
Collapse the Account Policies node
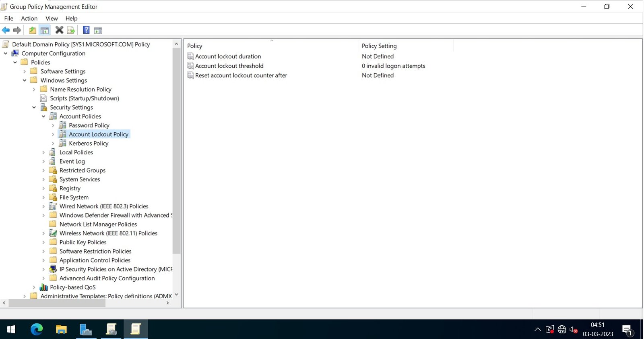pyautogui.click(x=43, y=116)
